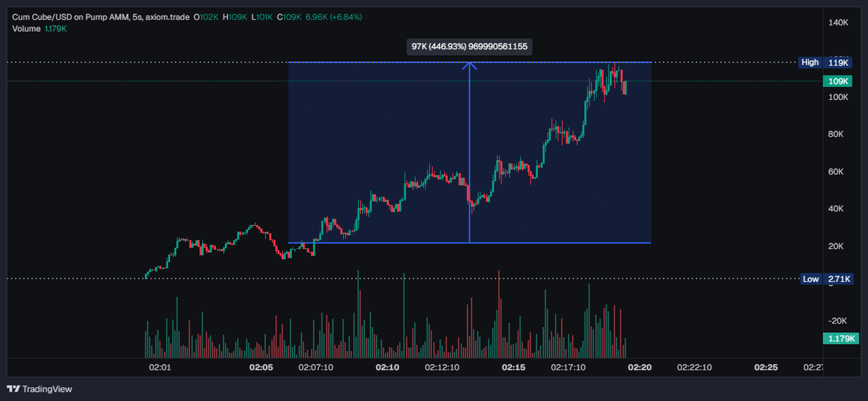Click the 02:12:10 time axis label
This screenshot has width=868, height=401.
443,368
